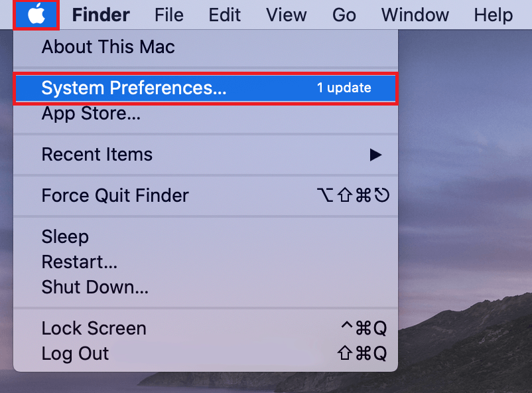532x393 pixels.
Task: Open the Finder menu
Action: pyautogui.click(x=100, y=15)
